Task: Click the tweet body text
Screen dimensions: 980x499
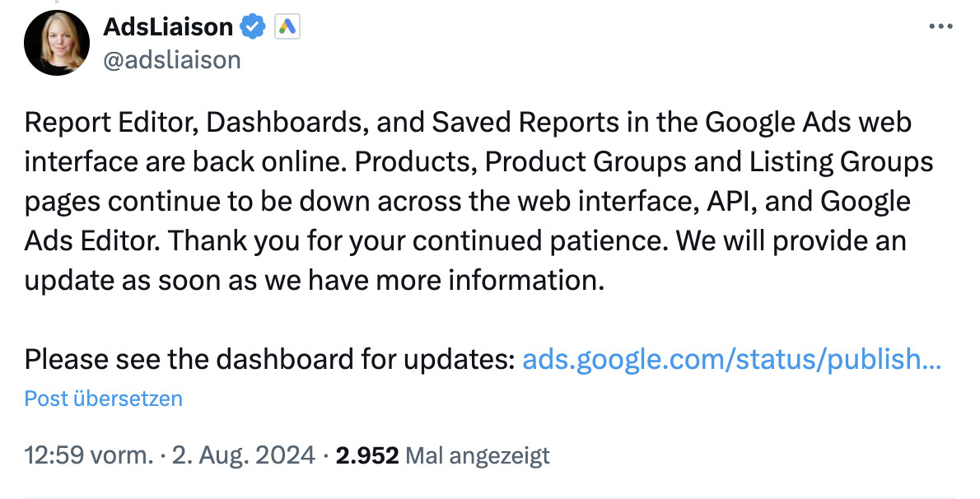Action: point(469,200)
